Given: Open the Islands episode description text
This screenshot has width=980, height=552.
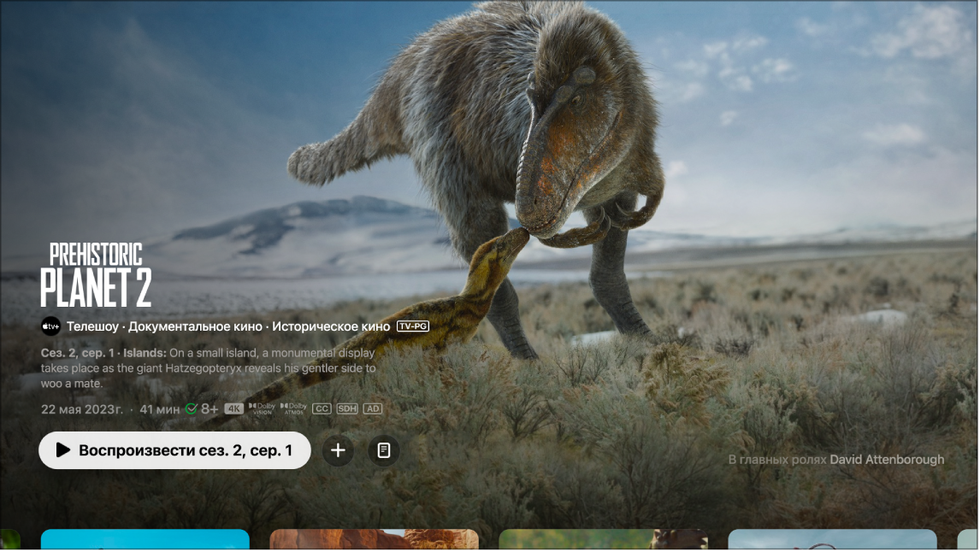Looking at the screenshot, I should (208, 367).
